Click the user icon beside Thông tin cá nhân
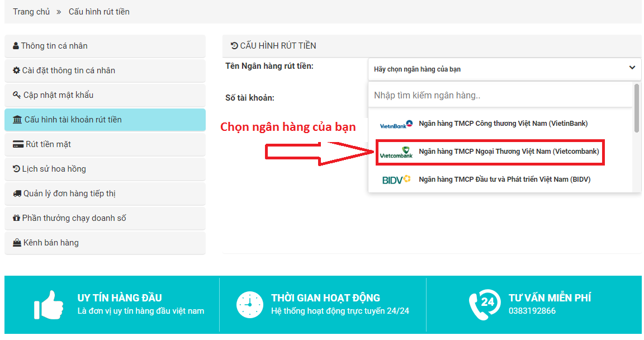 (x=16, y=46)
